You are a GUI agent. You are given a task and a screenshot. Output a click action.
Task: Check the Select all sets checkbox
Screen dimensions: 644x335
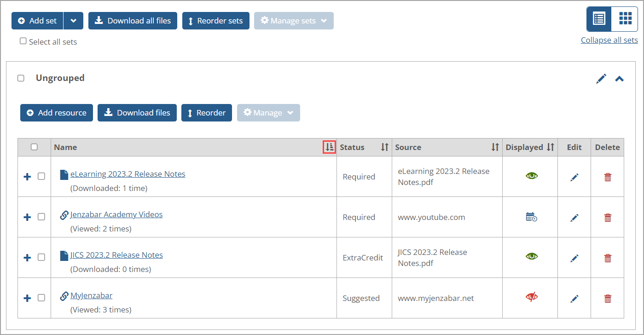coord(23,40)
